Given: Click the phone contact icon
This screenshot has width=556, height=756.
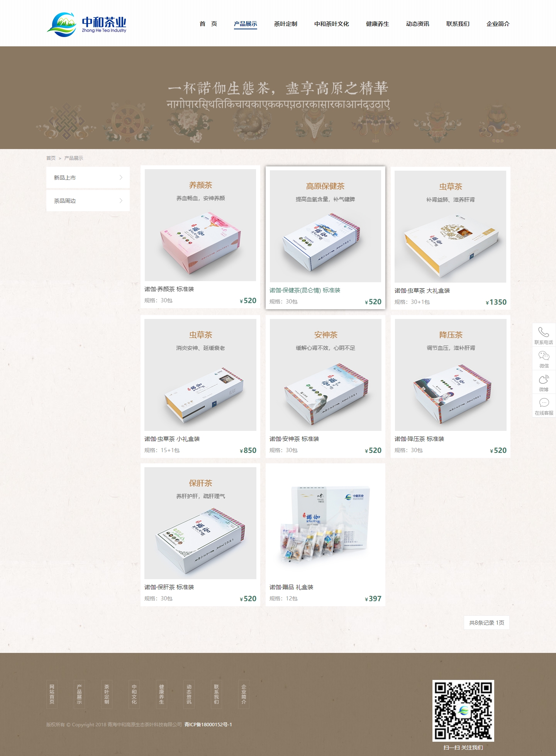Looking at the screenshot, I should click(x=544, y=332).
